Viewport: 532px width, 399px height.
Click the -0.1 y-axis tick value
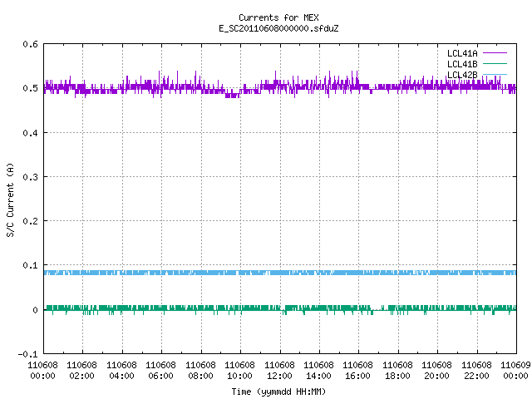tap(27, 354)
